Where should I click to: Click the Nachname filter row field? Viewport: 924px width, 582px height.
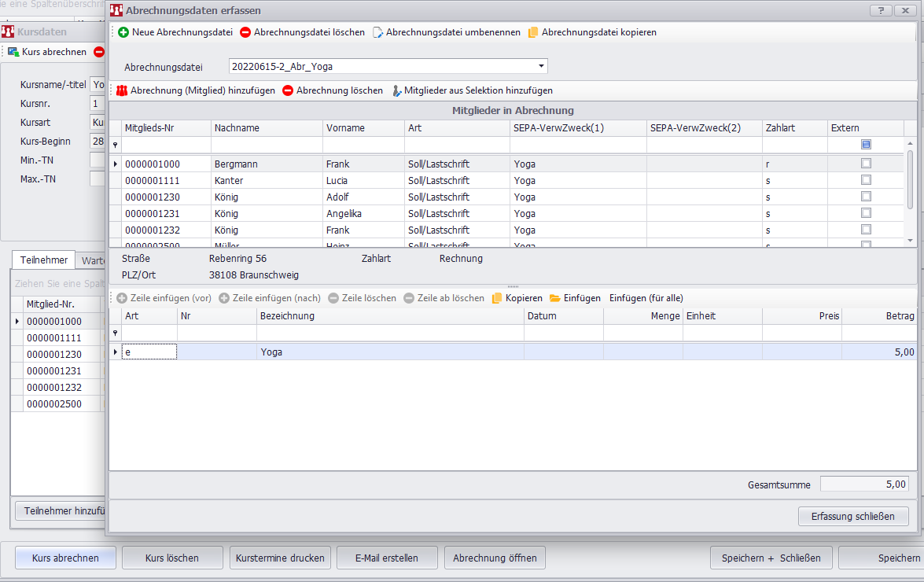click(267, 145)
